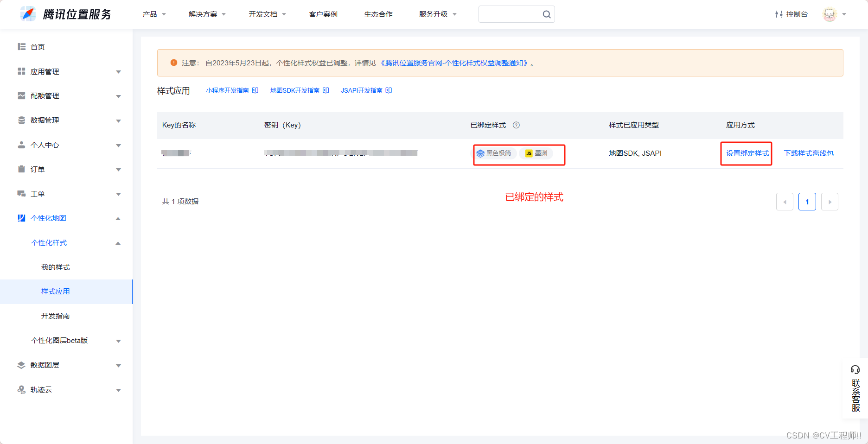This screenshot has height=444, width=868.
Task: Click the 黑色极简 layers icon
Action: (x=480, y=153)
